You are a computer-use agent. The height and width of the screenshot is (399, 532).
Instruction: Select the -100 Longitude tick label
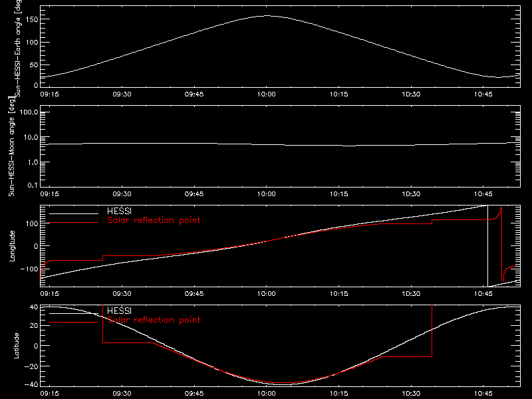tap(29, 269)
